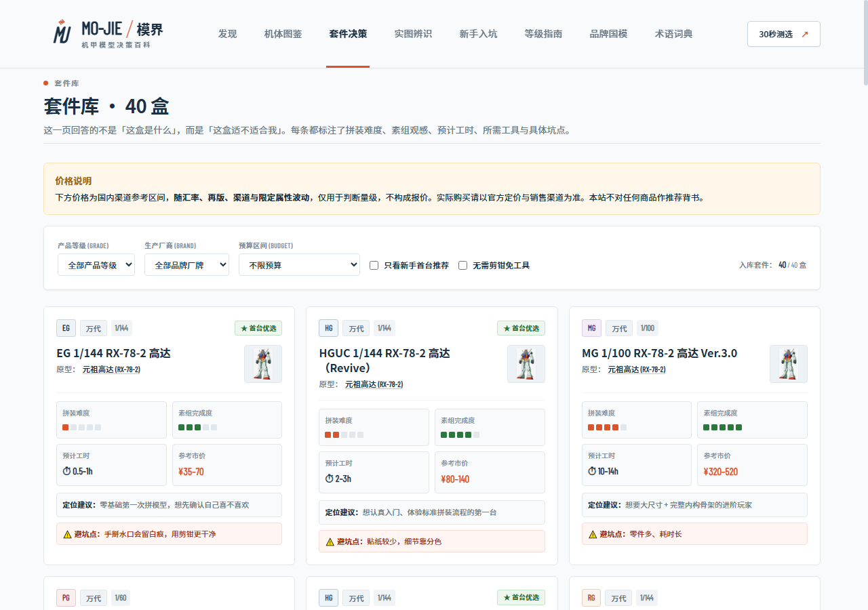Click the clock icon beside 0.5-1h
This screenshot has width=868, height=610.
(66, 471)
